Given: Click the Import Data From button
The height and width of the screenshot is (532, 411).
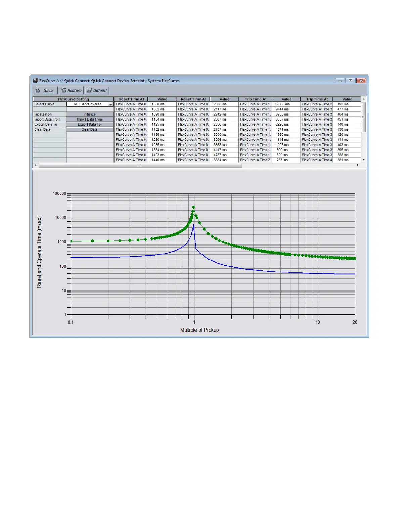Looking at the screenshot, I should (90, 119).
